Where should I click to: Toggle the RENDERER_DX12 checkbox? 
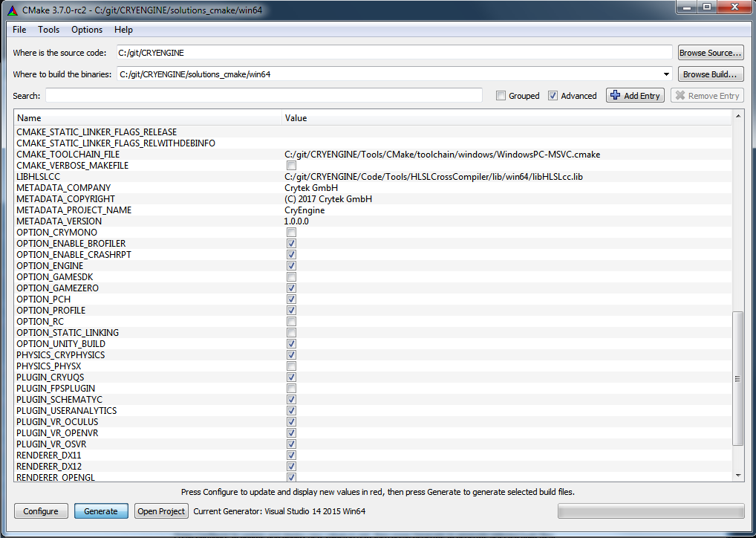pyautogui.click(x=291, y=467)
